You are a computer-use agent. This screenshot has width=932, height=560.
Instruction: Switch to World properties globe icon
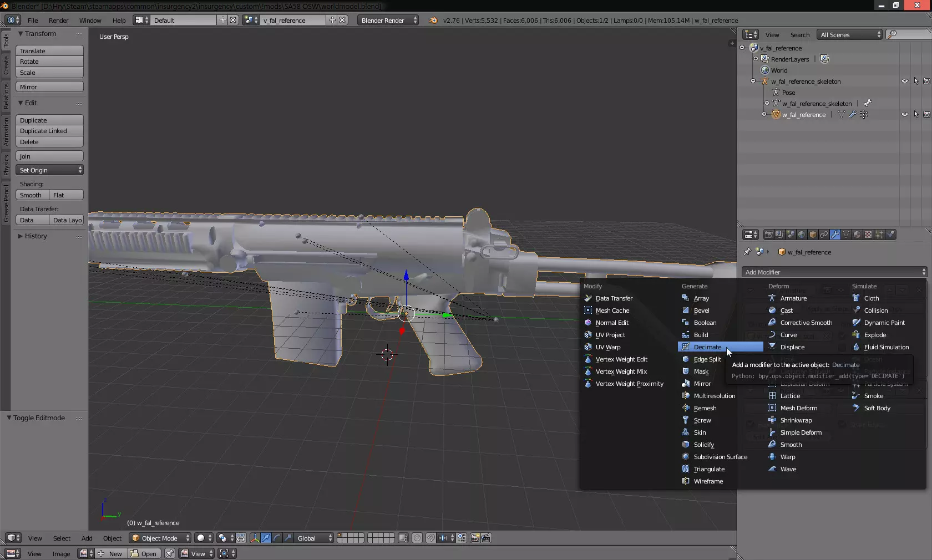coord(802,235)
